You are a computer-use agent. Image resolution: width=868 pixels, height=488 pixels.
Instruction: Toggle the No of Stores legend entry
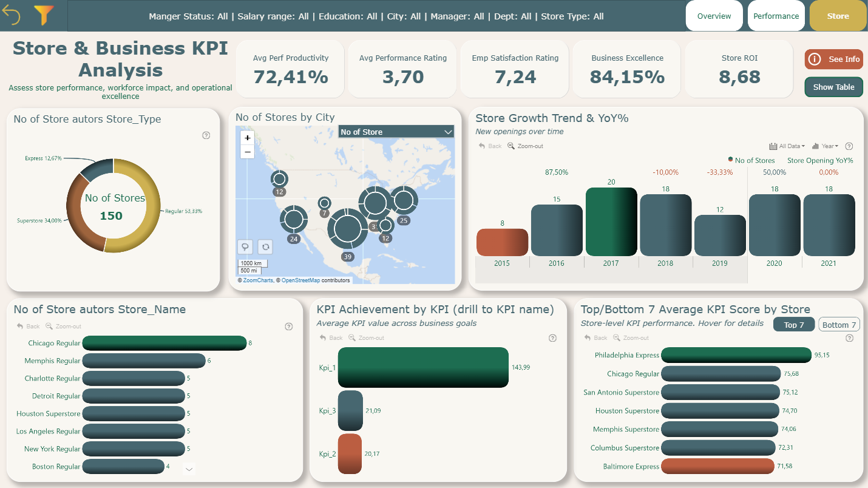coord(751,160)
